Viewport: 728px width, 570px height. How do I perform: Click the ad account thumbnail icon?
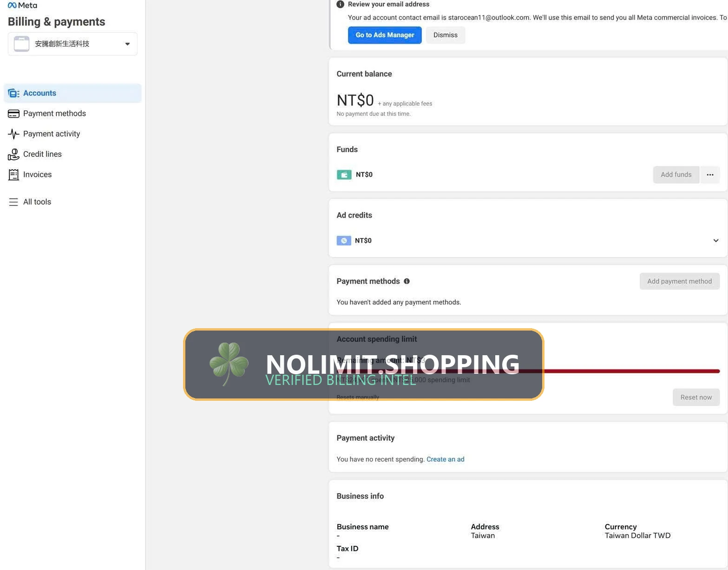21,44
